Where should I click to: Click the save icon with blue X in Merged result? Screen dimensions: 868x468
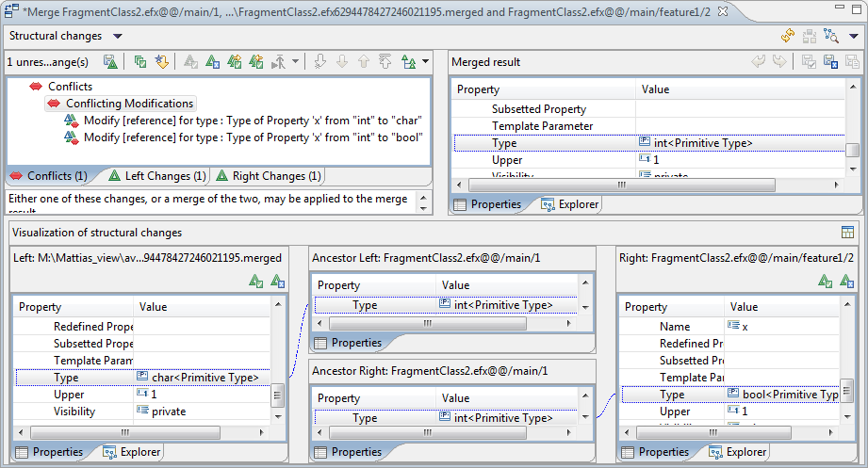[x=830, y=61]
